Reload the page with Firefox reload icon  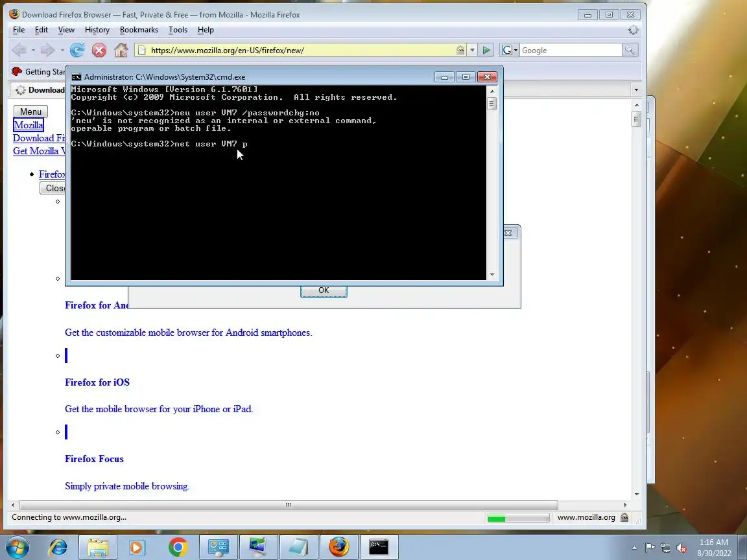click(x=77, y=50)
